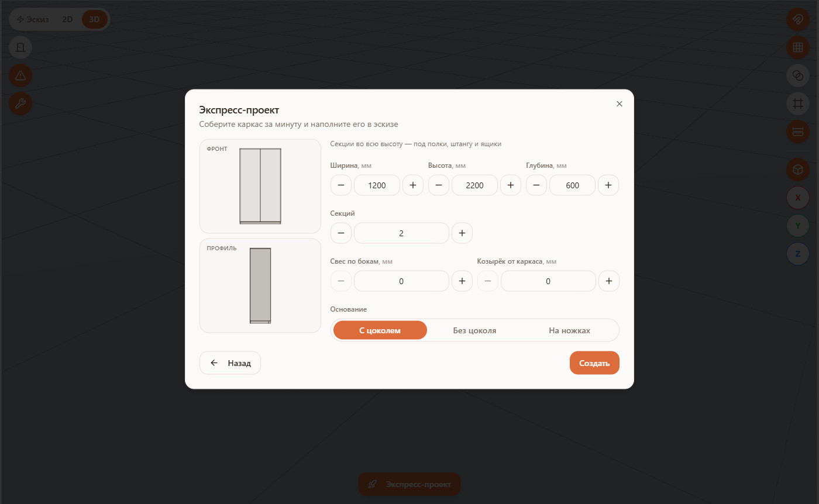819x504 pixels.
Task: Select the Y axis view button
Action: 797,226
